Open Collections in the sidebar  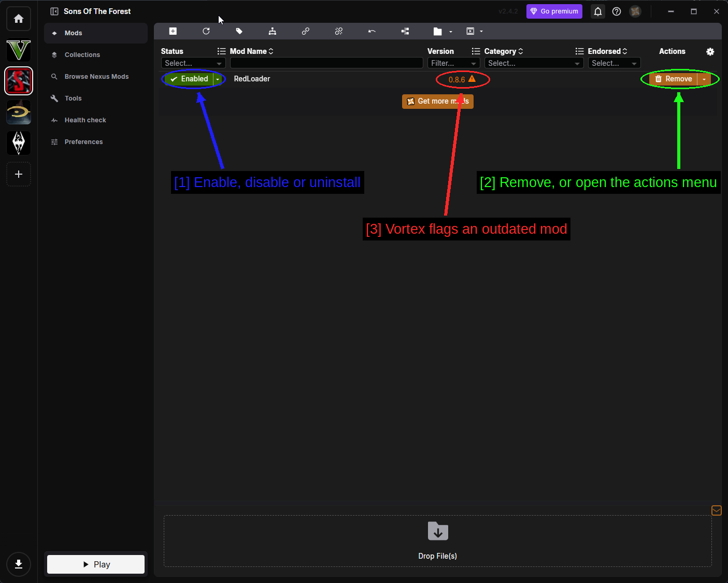(96, 55)
